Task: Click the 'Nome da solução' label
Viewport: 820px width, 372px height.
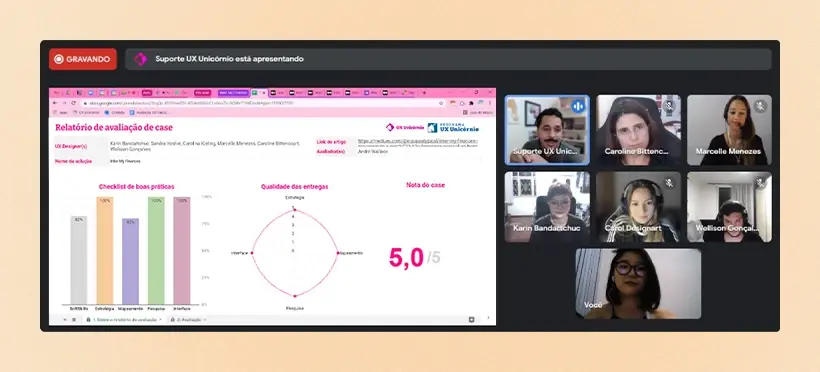Action: 73,161
